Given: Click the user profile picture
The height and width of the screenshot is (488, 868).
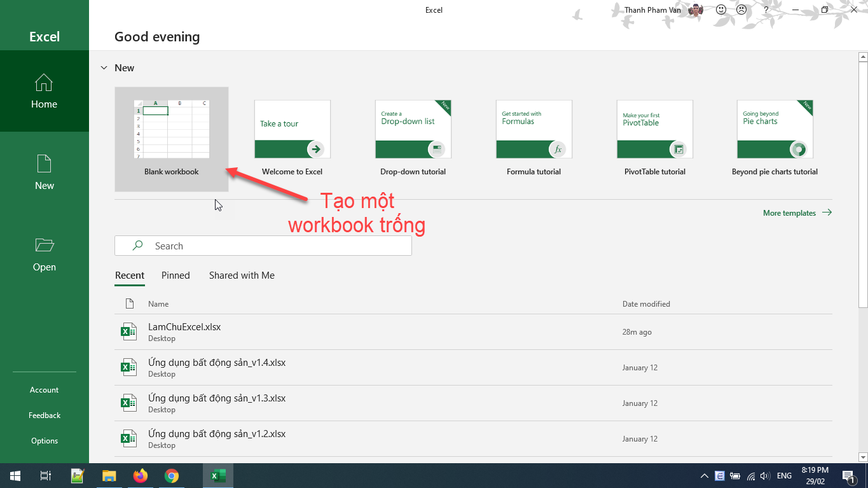Looking at the screenshot, I should point(696,10).
